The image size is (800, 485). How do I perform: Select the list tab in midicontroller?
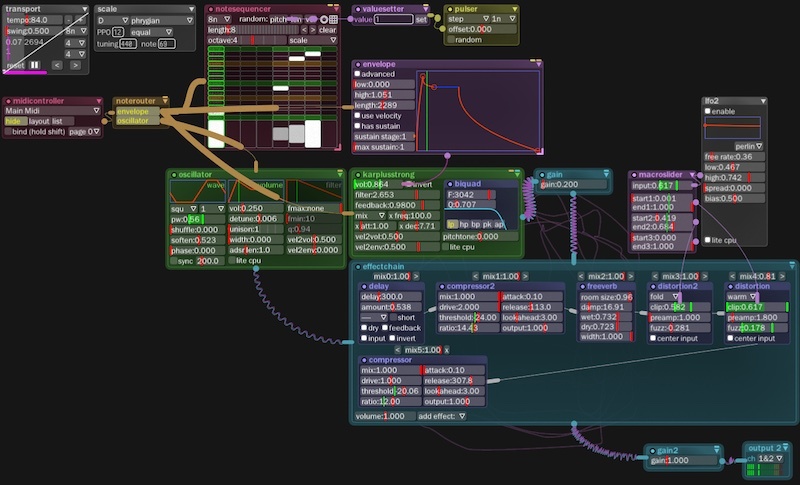click(61, 121)
